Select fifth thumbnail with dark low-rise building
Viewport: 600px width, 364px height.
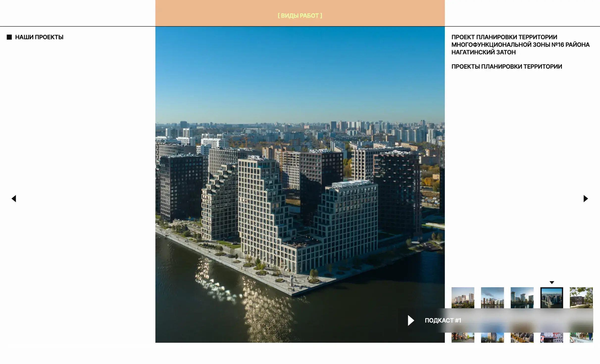click(581, 297)
